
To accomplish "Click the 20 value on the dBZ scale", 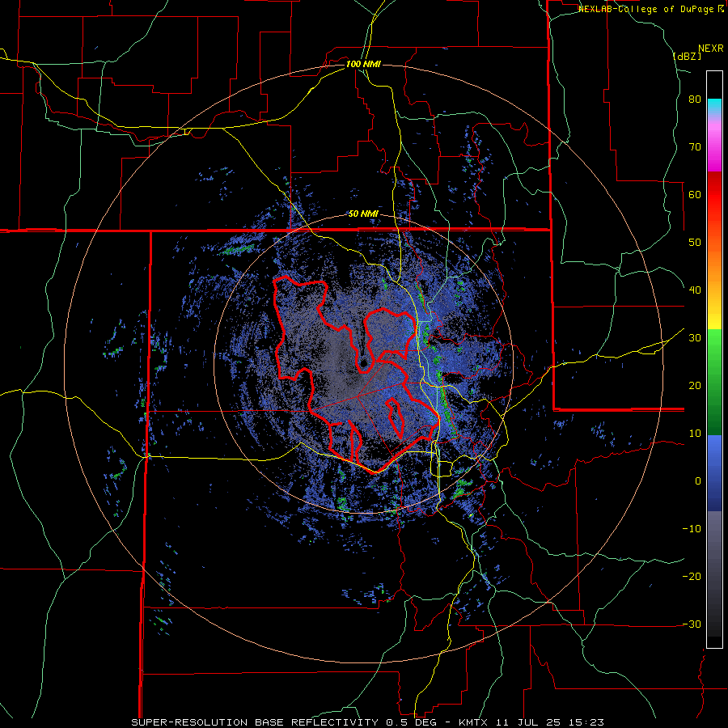I will pyautogui.click(x=695, y=386).
